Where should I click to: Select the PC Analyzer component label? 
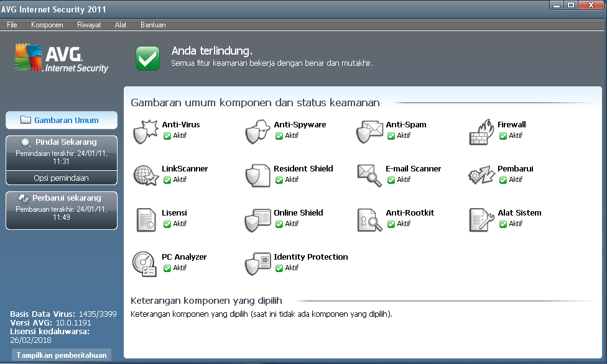coord(184,257)
